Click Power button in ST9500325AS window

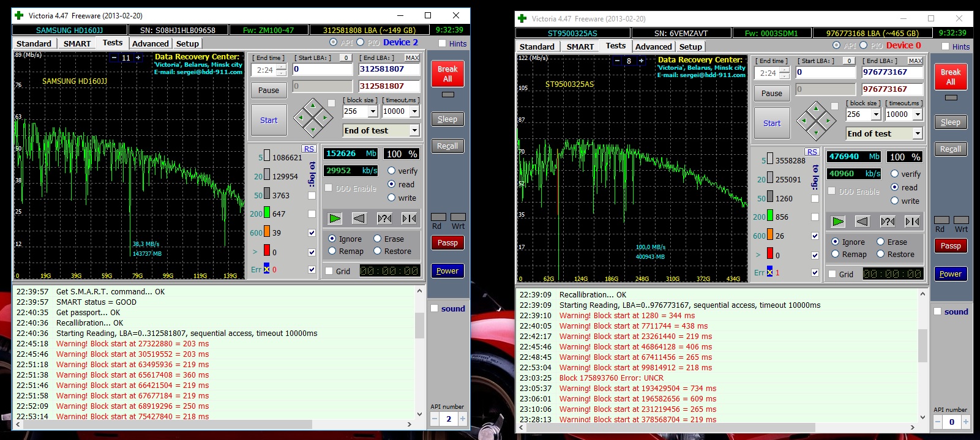click(951, 274)
